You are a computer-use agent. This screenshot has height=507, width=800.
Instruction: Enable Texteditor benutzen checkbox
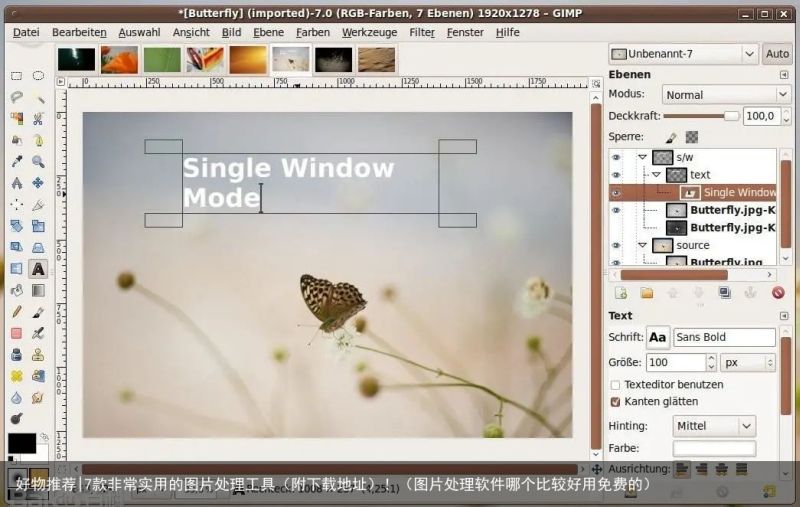615,385
